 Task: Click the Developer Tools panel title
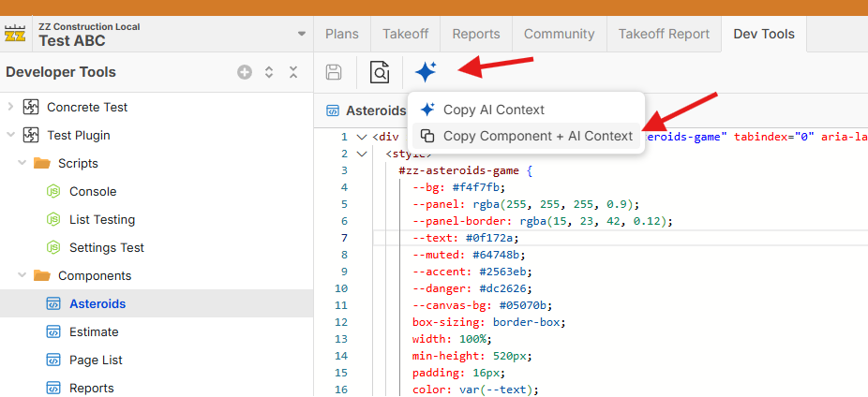(61, 72)
